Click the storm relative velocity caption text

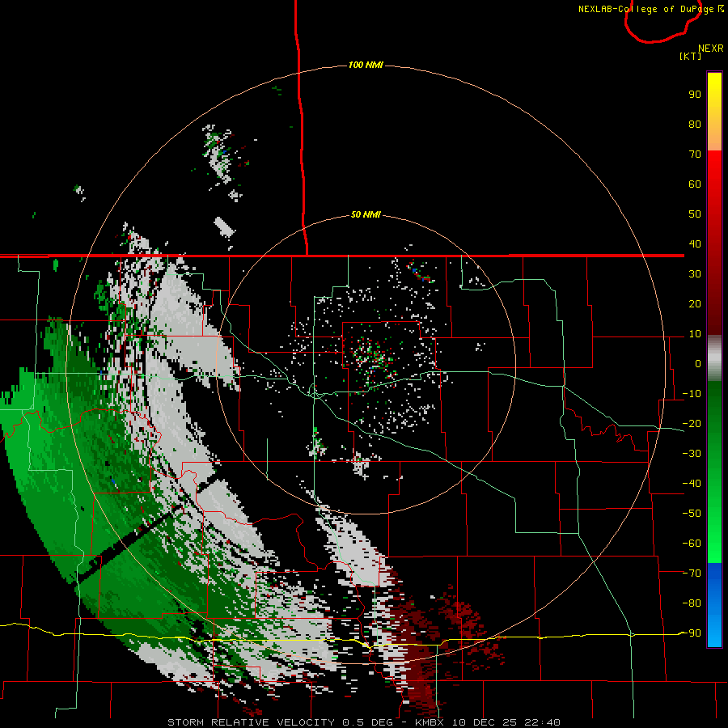(x=363, y=722)
